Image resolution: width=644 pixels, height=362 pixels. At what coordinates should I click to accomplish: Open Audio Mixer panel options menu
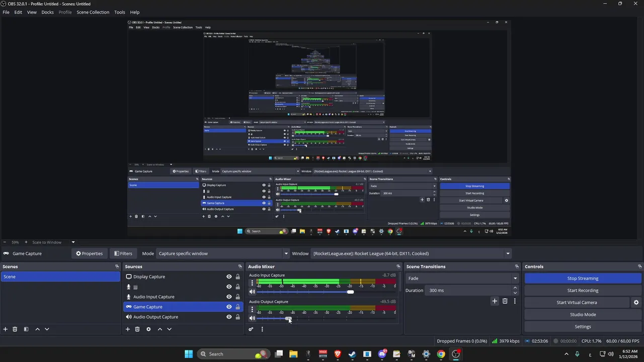[x=262, y=329]
